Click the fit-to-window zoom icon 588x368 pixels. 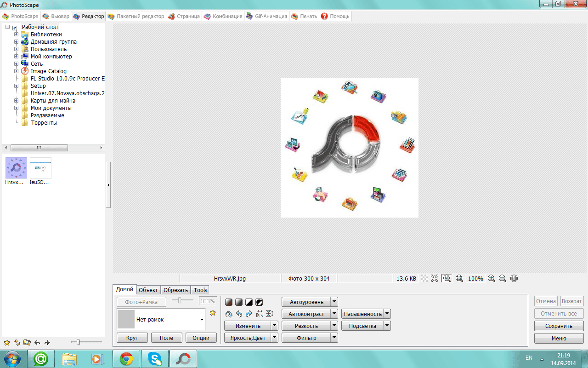click(x=435, y=278)
